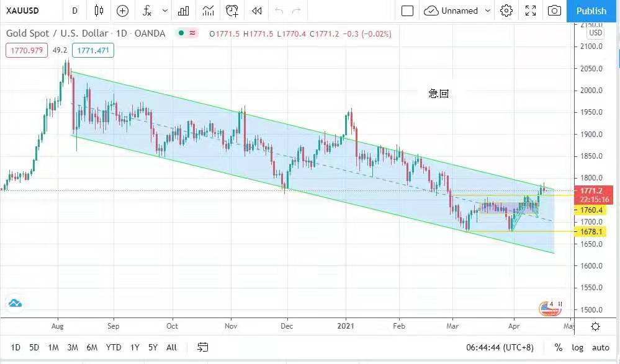Click the Compare or Add Symbol plus icon
The height and width of the screenshot is (364, 620).
click(x=123, y=11)
